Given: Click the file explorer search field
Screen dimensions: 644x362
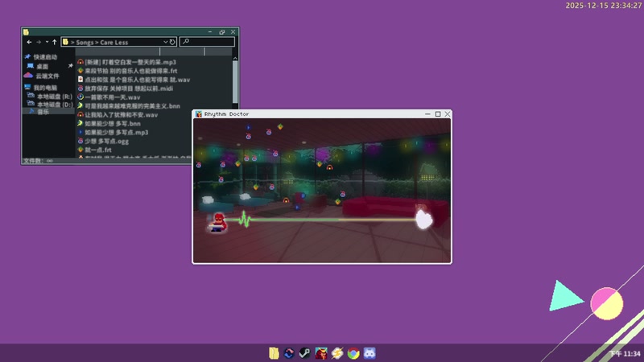Looking at the screenshot, I should coord(207,42).
